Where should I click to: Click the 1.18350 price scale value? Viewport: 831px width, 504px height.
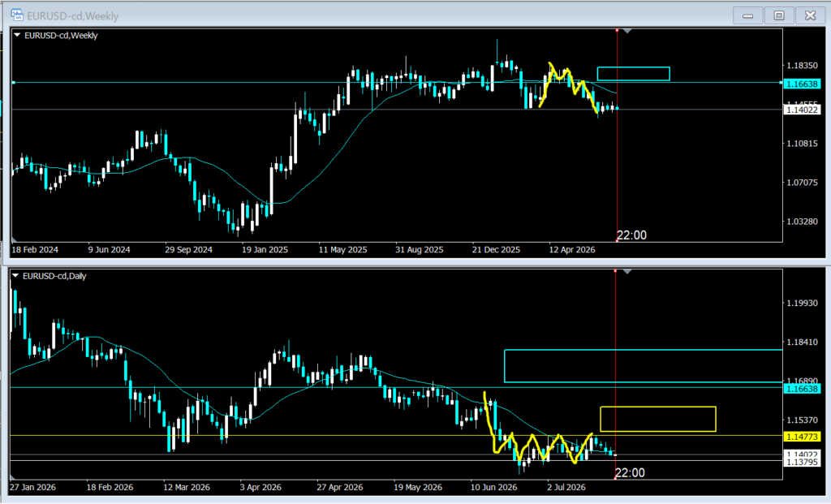coord(802,66)
